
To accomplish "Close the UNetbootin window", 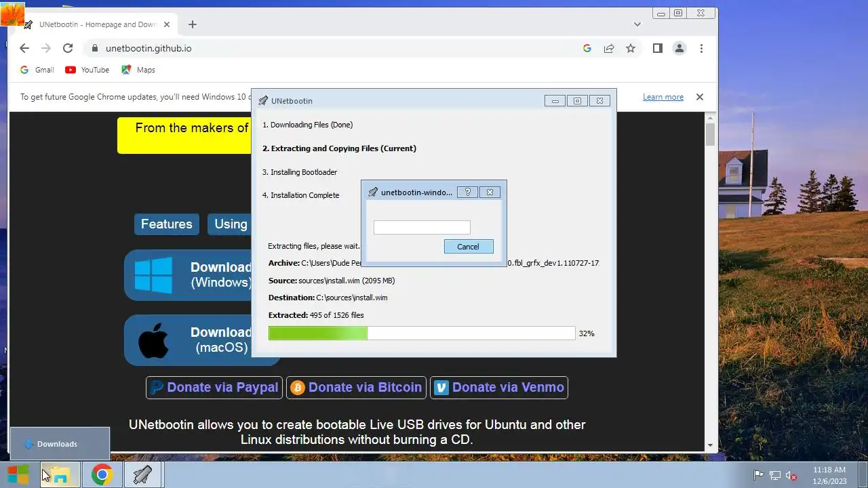I will point(599,101).
